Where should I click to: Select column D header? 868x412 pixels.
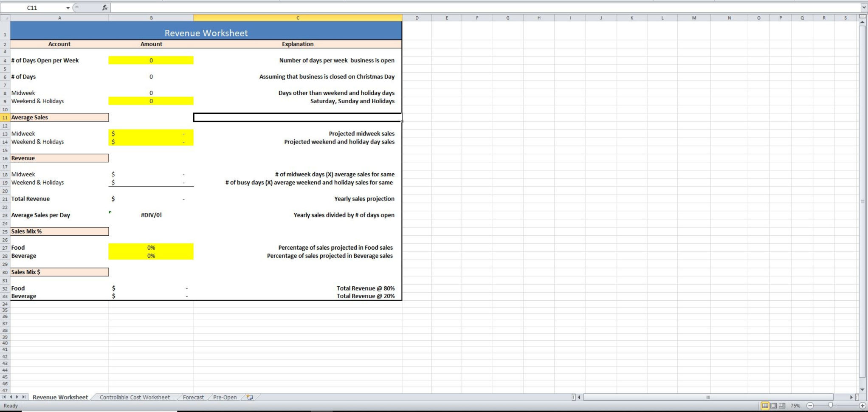(417, 18)
